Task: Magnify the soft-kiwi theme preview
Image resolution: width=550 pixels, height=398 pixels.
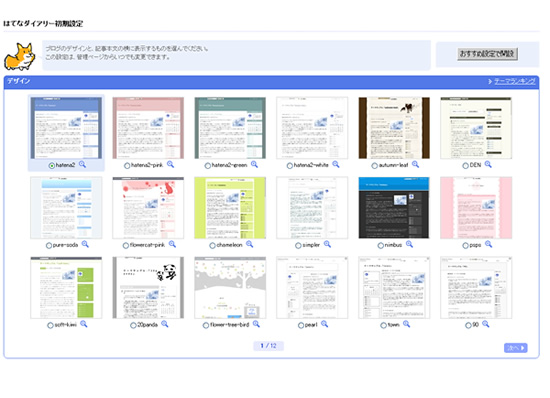Action: tap(84, 324)
